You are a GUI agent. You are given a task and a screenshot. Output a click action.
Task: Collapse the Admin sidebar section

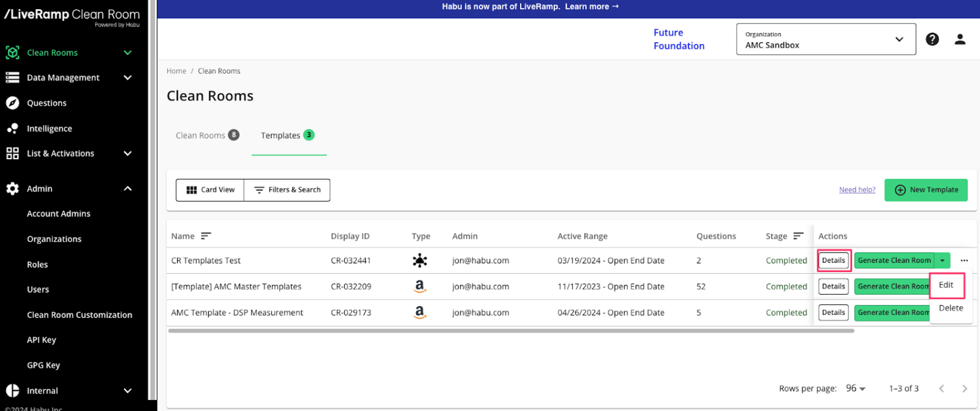[x=127, y=188]
